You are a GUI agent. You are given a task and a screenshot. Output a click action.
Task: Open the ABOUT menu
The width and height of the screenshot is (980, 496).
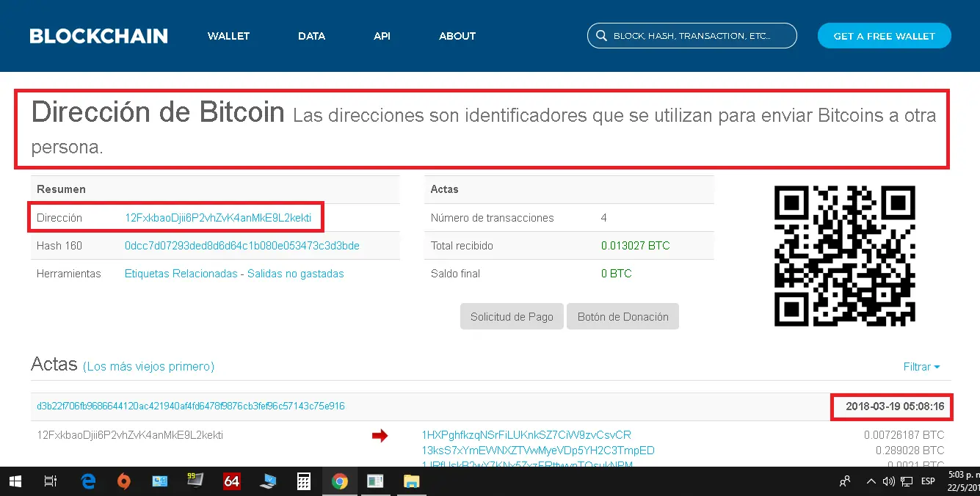(457, 36)
